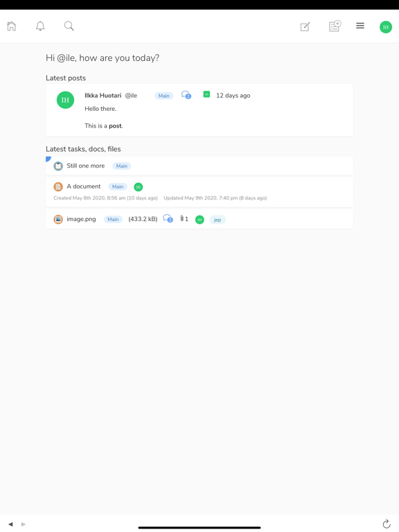Open notifications bell
Image resolution: width=399 pixels, height=532 pixels.
[x=40, y=26]
